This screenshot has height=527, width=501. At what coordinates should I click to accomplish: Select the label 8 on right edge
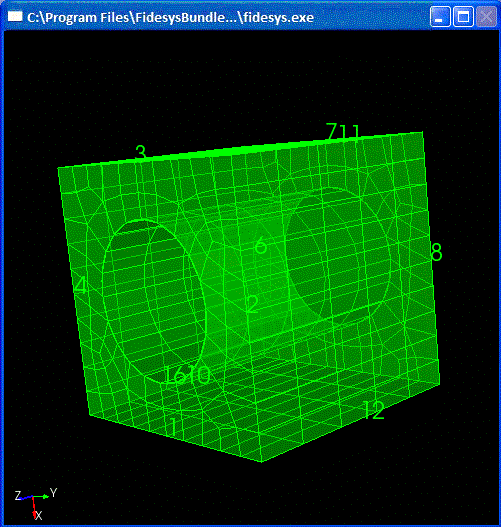(x=436, y=252)
